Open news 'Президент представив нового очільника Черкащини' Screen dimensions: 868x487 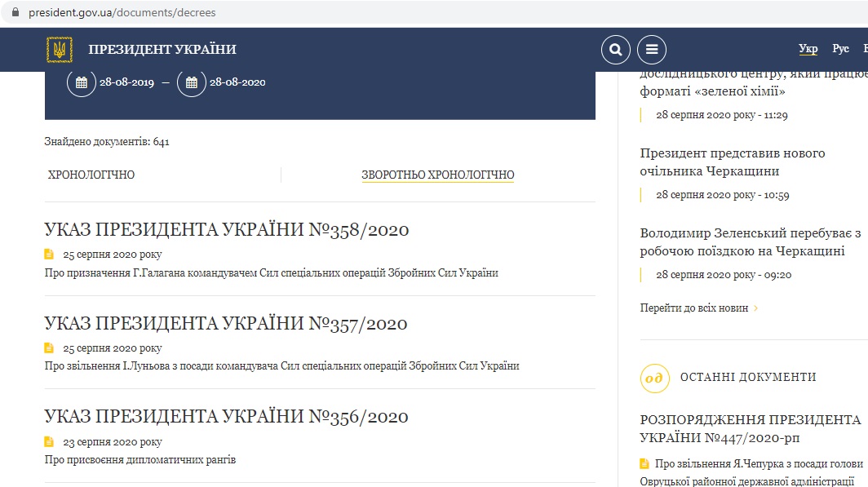click(x=733, y=162)
